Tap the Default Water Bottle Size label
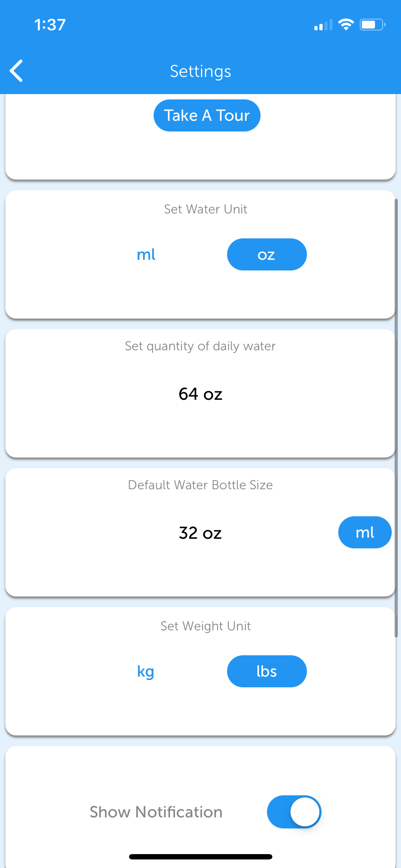Viewport: 401px width, 868px height. 200,485
